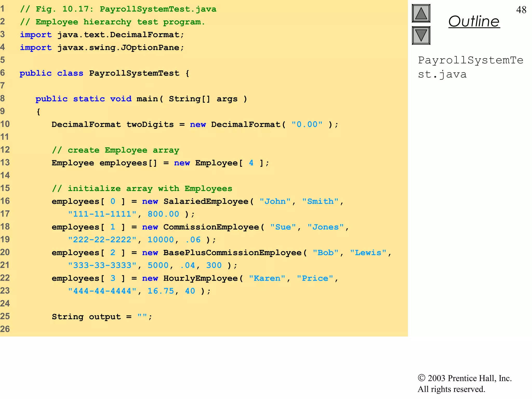This screenshot has height=399, width=532.
Task: Click the down arrow navigation button
Action: click(x=421, y=35)
